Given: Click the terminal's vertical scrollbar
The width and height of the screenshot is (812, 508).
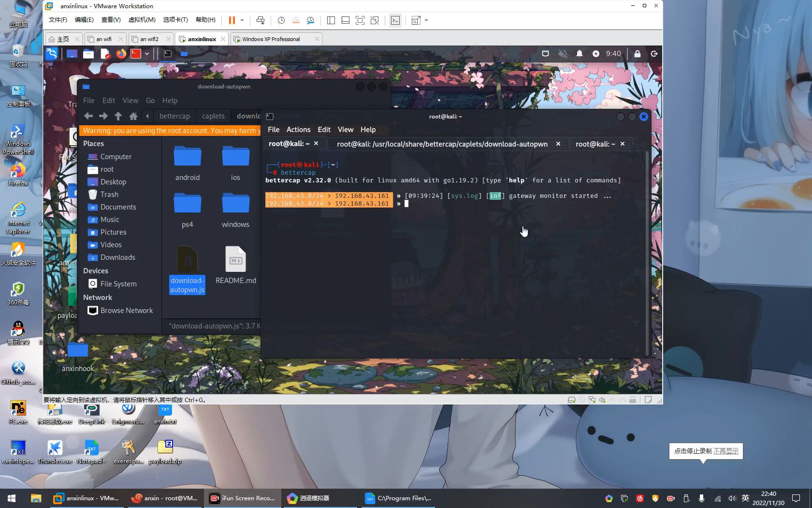Looking at the screenshot, I should pos(647,254).
